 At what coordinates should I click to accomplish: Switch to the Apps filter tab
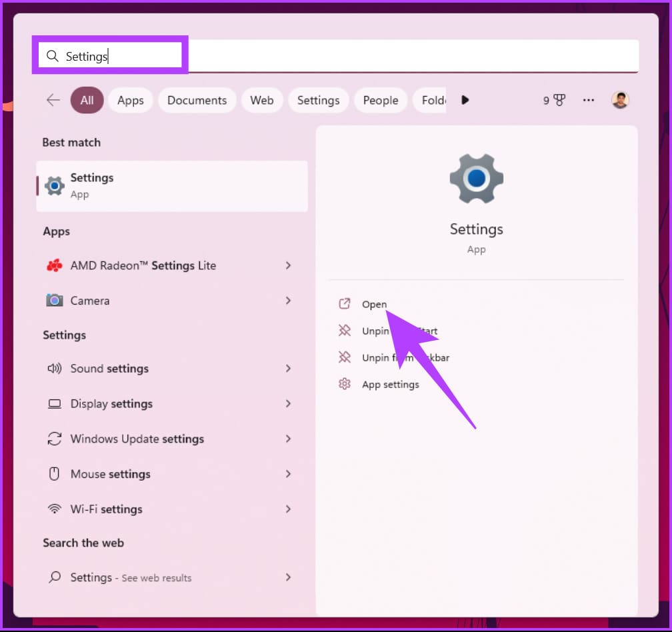(x=131, y=100)
